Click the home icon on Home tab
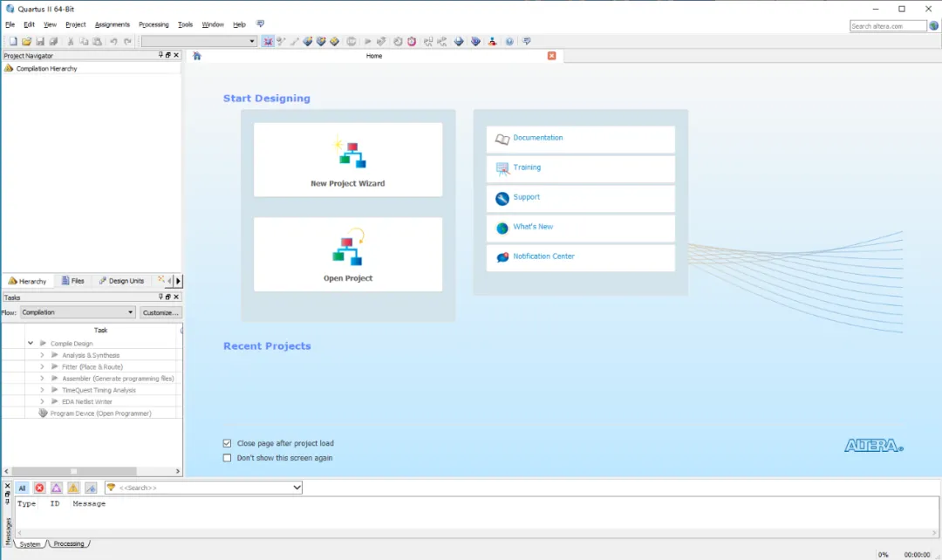The width and height of the screenshot is (942, 560). (x=197, y=56)
